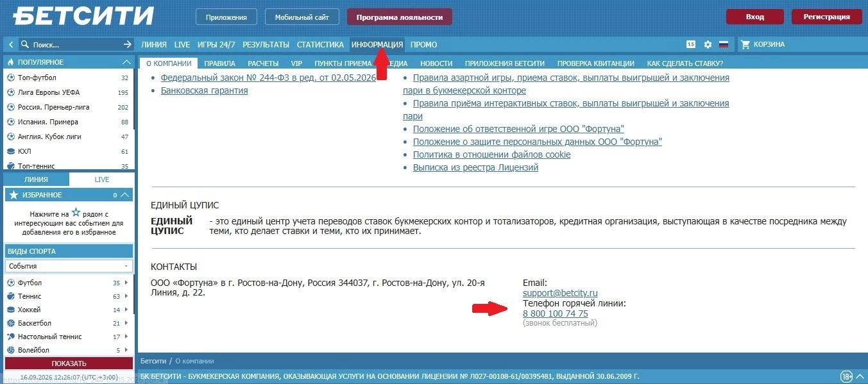Click the Настольный теннис paddle icon
Image resolution: width=868 pixels, height=384 pixels.
[11, 337]
